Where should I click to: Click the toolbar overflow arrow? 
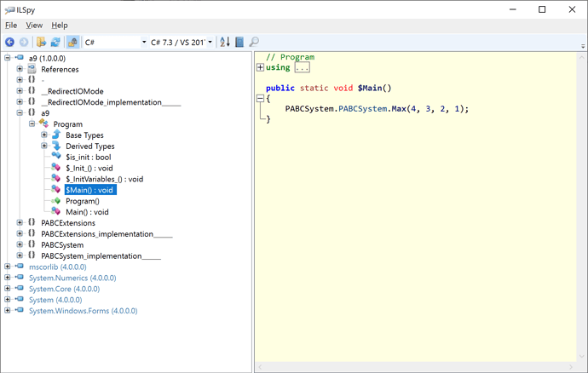(x=583, y=46)
